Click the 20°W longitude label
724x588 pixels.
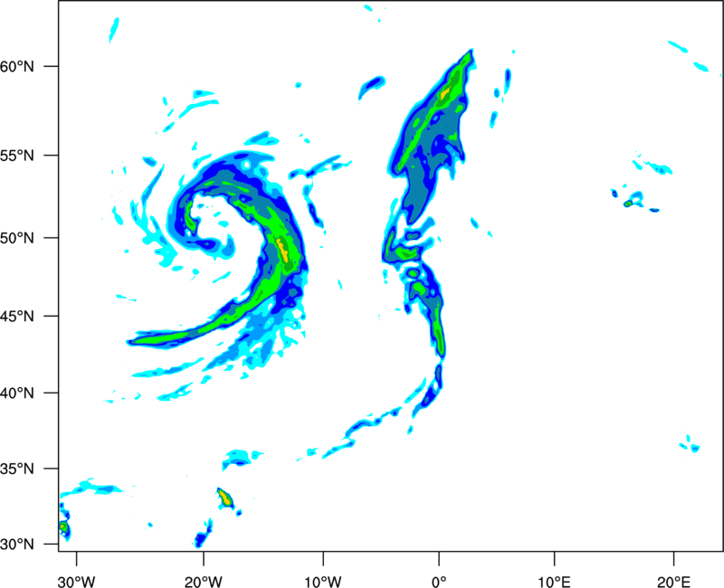[203, 582]
